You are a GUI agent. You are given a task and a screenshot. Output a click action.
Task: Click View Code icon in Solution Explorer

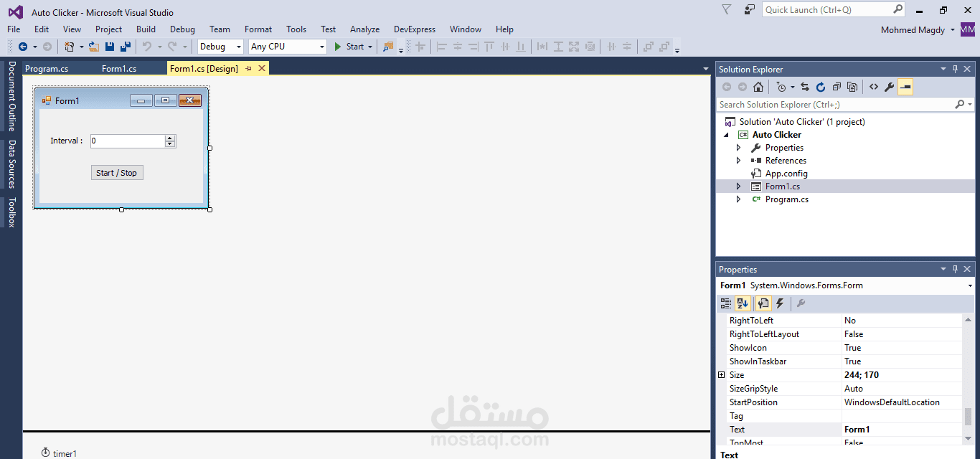pos(874,87)
